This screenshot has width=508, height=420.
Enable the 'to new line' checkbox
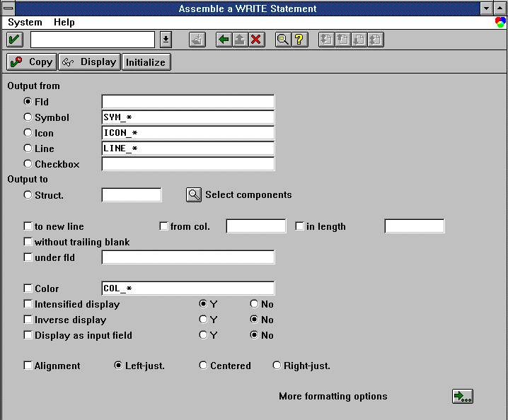(28, 226)
